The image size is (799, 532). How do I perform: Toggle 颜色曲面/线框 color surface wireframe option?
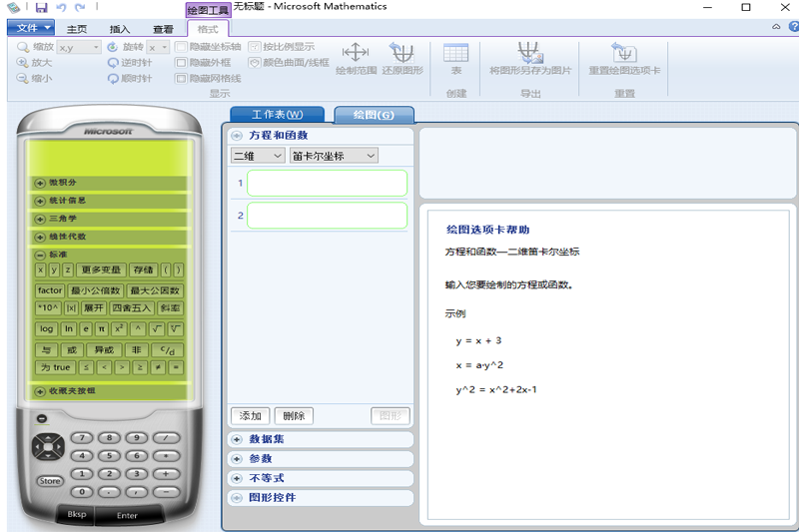(255, 63)
